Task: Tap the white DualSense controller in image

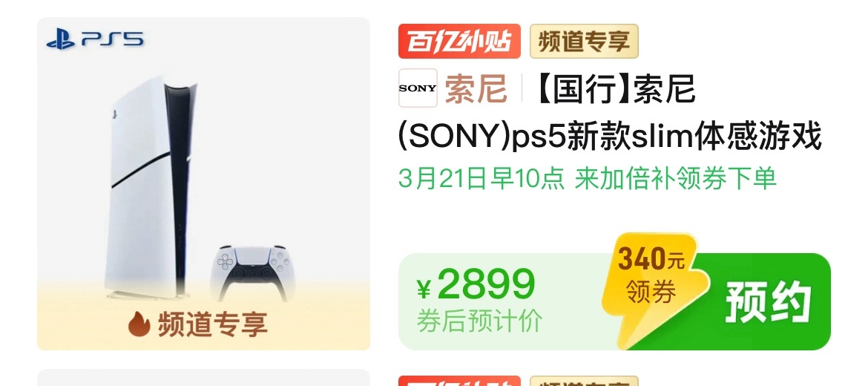Action: click(x=251, y=271)
